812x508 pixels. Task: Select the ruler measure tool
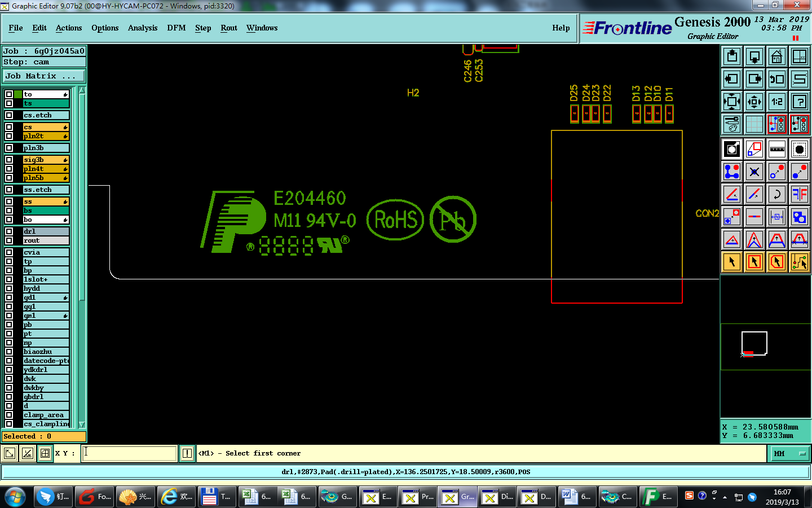pyautogui.click(x=777, y=149)
